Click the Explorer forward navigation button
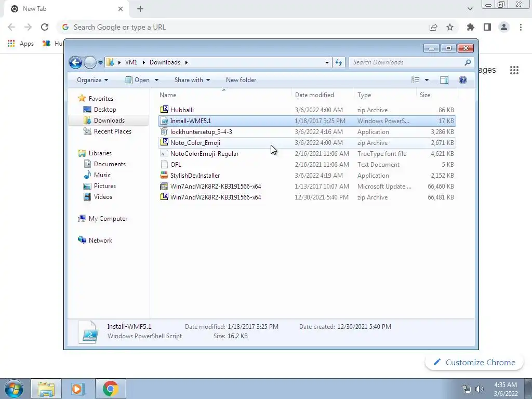 click(90, 62)
